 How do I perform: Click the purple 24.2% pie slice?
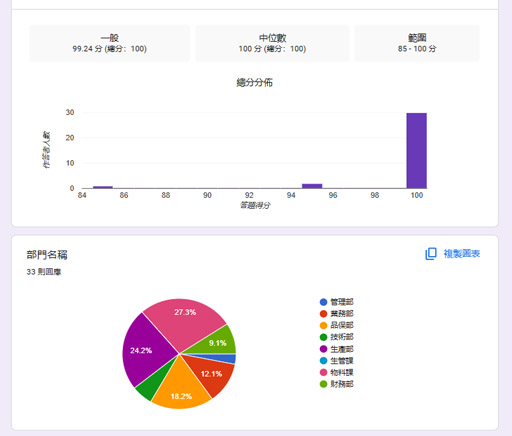(x=147, y=350)
